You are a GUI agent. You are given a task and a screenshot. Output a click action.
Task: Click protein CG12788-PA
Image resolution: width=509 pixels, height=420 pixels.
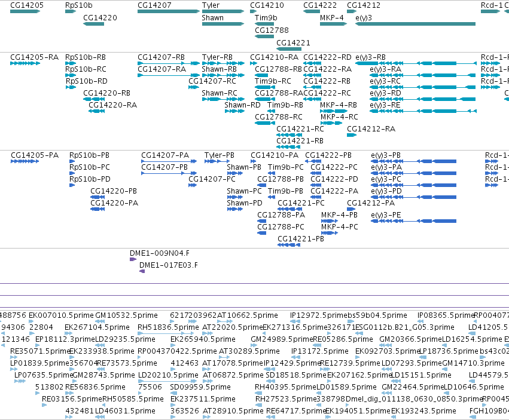(x=281, y=215)
